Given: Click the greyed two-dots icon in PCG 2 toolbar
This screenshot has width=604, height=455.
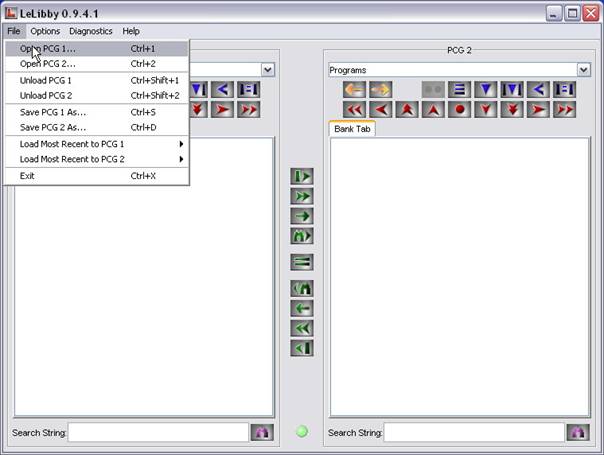Looking at the screenshot, I should click(433, 90).
